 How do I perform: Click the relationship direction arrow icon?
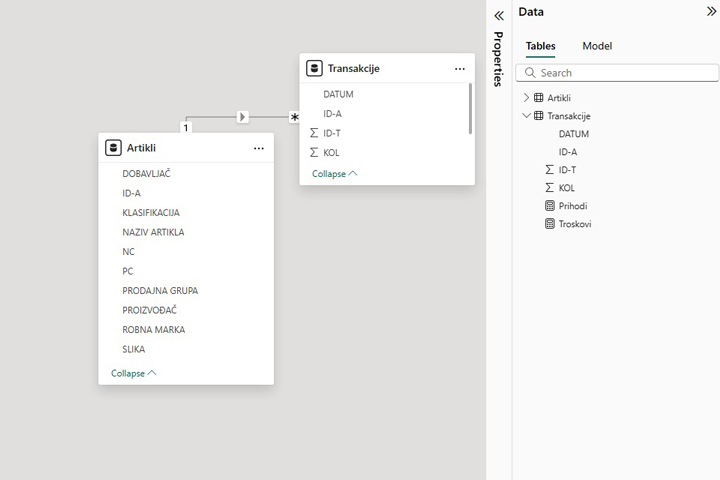click(242, 117)
